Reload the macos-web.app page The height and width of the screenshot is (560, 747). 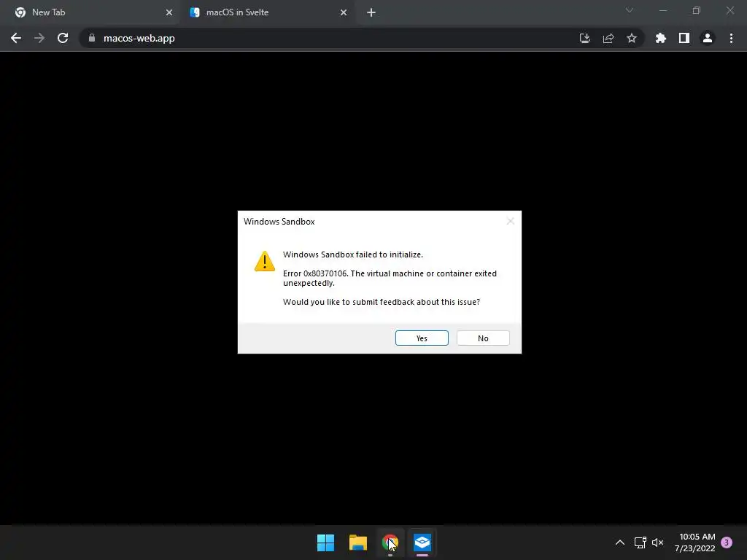(x=63, y=38)
